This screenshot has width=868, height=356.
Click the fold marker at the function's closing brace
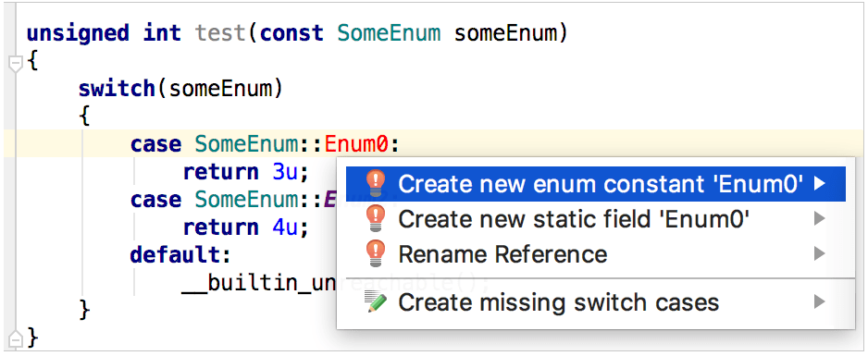(16, 337)
